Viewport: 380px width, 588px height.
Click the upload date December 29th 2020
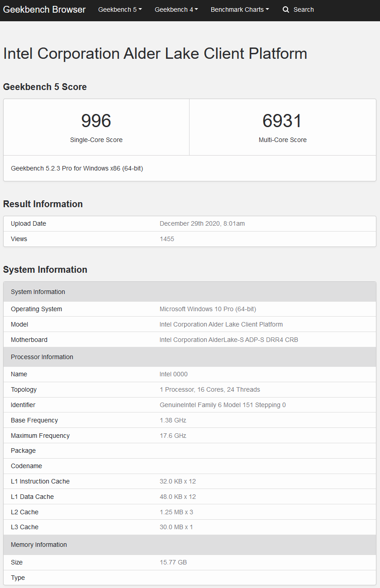pyautogui.click(x=202, y=223)
